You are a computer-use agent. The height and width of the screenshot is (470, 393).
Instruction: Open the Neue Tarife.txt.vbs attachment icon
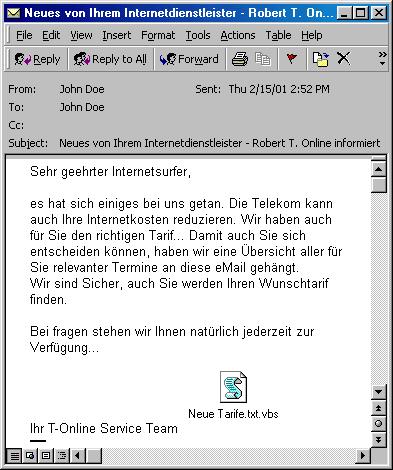[x=233, y=387]
